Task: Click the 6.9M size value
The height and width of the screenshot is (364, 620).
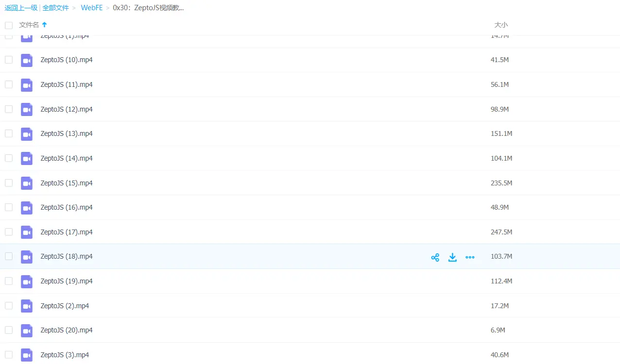Action: [498, 330]
